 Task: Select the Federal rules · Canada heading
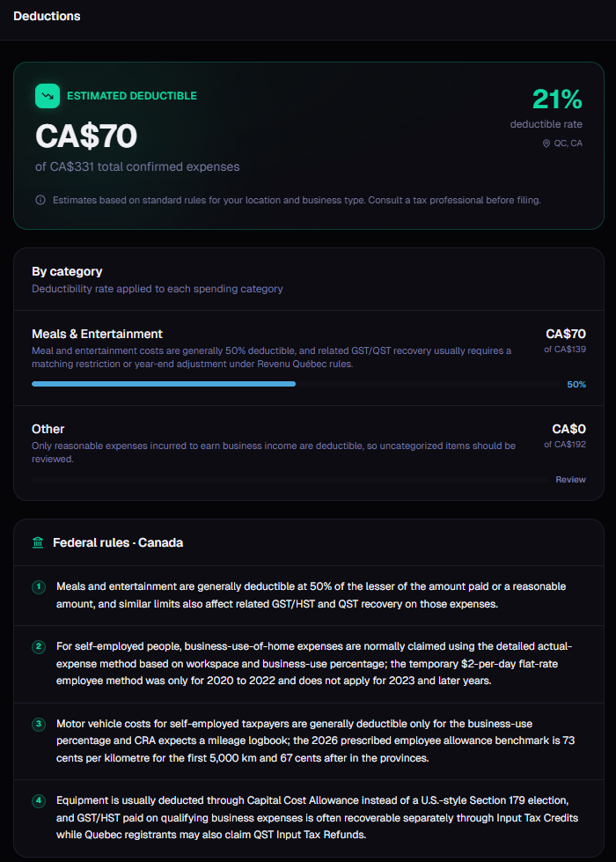pos(118,542)
